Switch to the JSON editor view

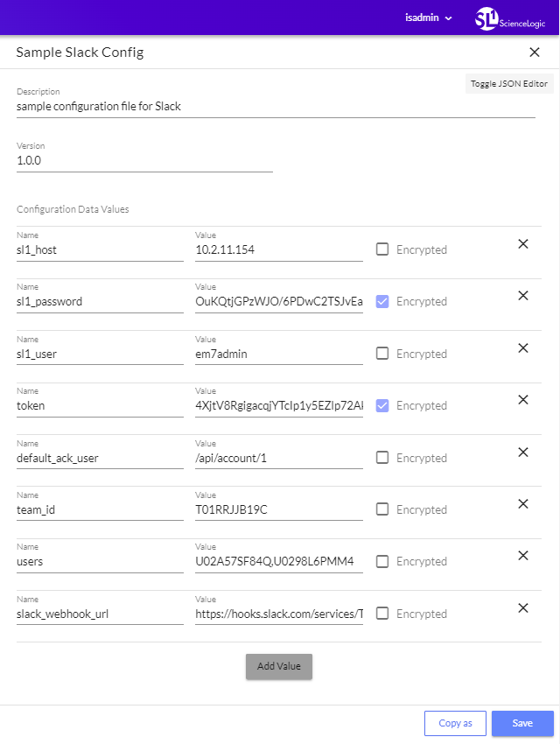(x=508, y=83)
